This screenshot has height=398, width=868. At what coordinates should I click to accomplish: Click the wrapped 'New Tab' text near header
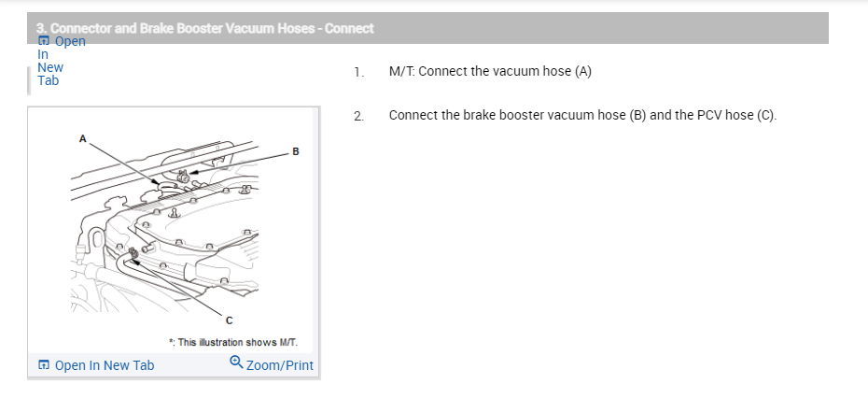49,74
